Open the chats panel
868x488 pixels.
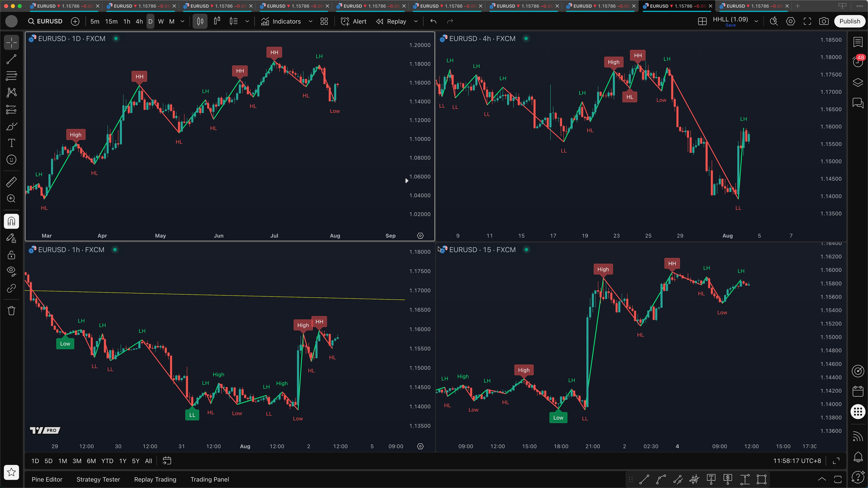[858, 103]
